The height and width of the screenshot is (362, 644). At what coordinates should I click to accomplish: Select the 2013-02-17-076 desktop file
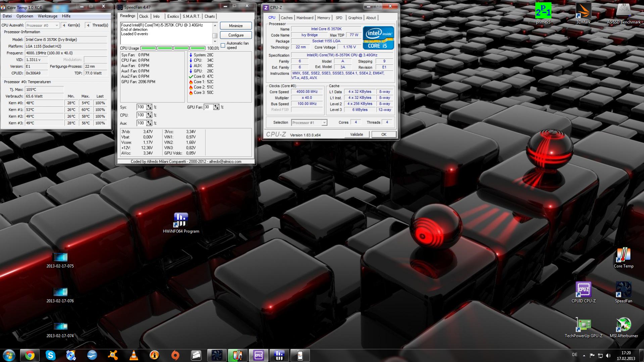pos(60,295)
